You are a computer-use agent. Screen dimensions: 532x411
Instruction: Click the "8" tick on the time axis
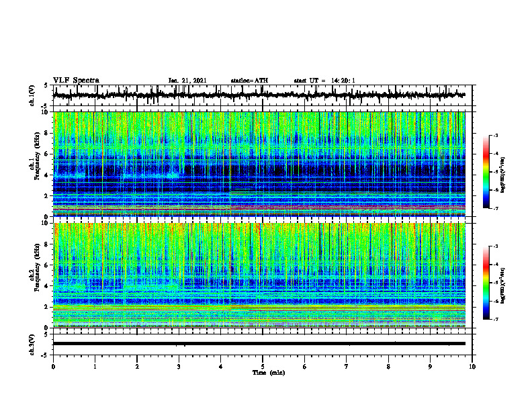[388, 367]
